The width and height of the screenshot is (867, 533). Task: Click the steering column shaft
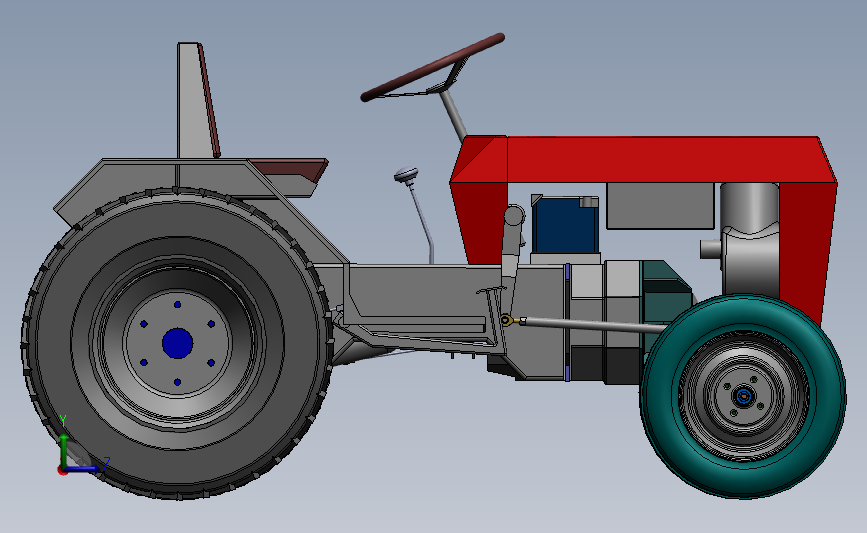(x=455, y=117)
